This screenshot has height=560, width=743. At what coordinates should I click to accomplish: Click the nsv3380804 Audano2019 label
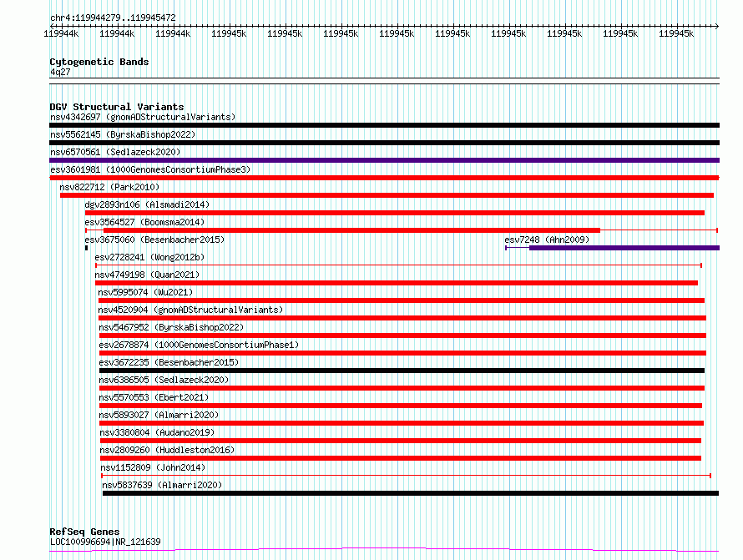pos(157,432)
